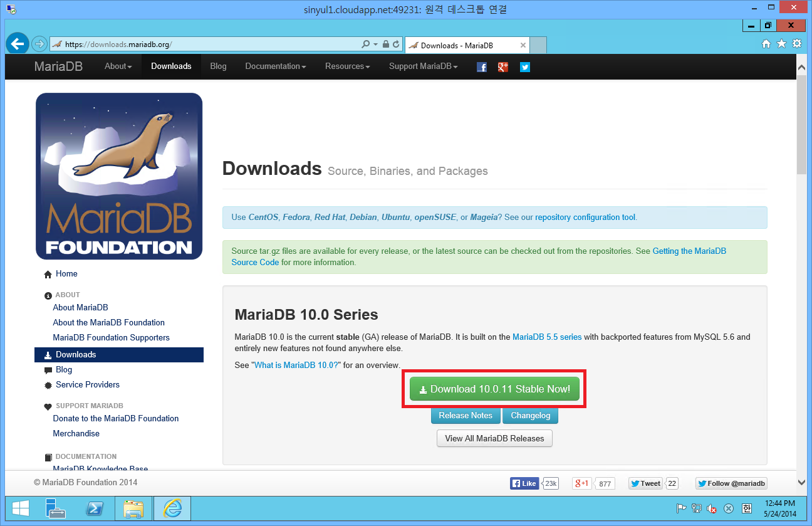Screen dimensions: 812x526
Task: Open Service Providers sidebar link
Action: 88,385
